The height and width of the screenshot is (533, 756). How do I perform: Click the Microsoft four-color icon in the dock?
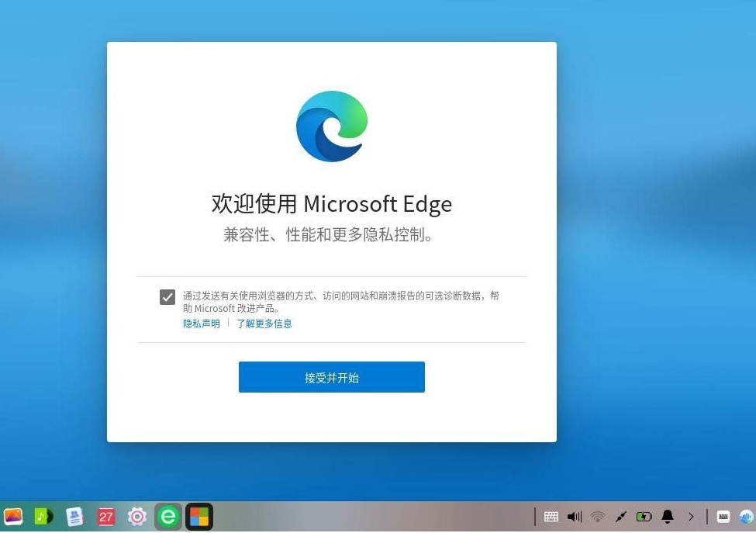pos(199,517)
